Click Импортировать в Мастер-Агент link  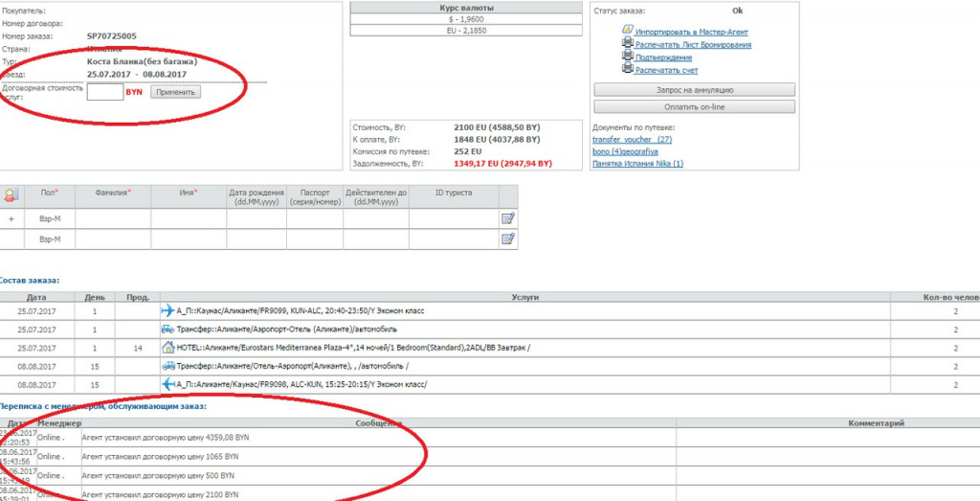(693, 33)
